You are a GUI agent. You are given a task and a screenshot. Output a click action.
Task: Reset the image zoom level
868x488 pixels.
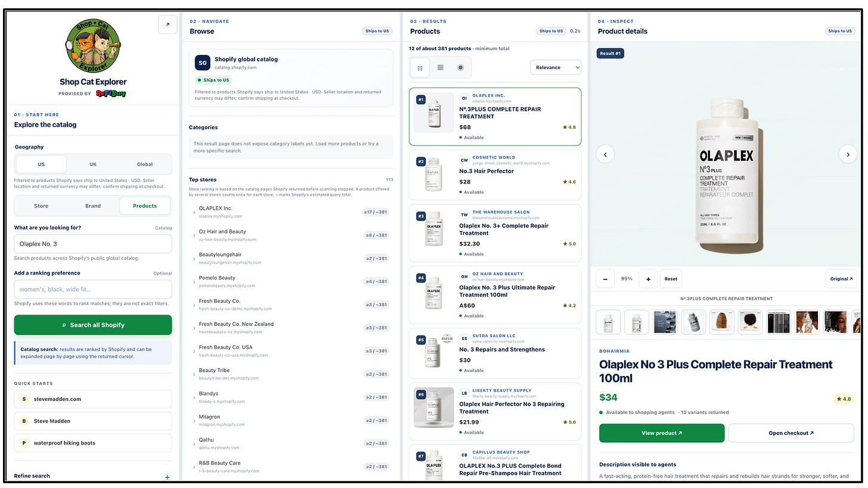tap(671, 279)
